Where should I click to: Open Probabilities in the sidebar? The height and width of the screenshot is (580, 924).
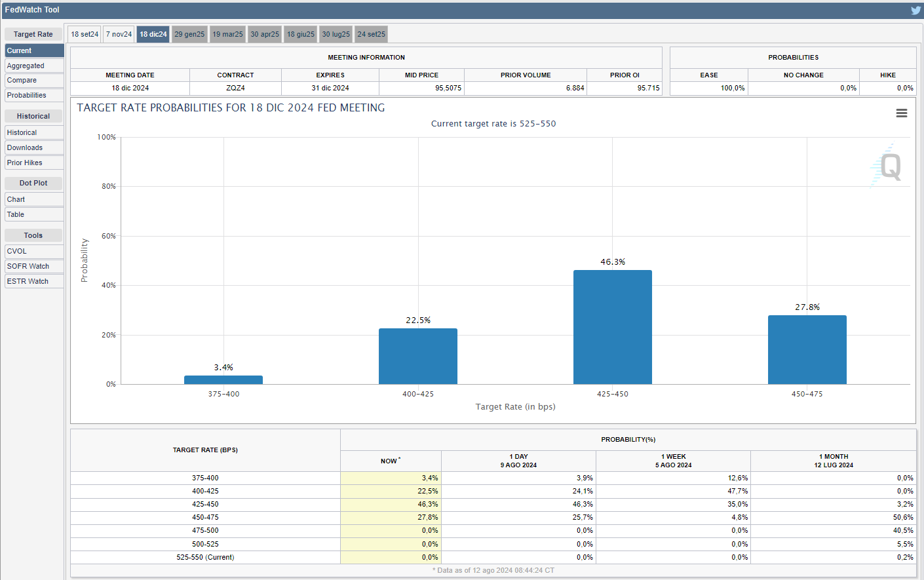click(34, 95)
